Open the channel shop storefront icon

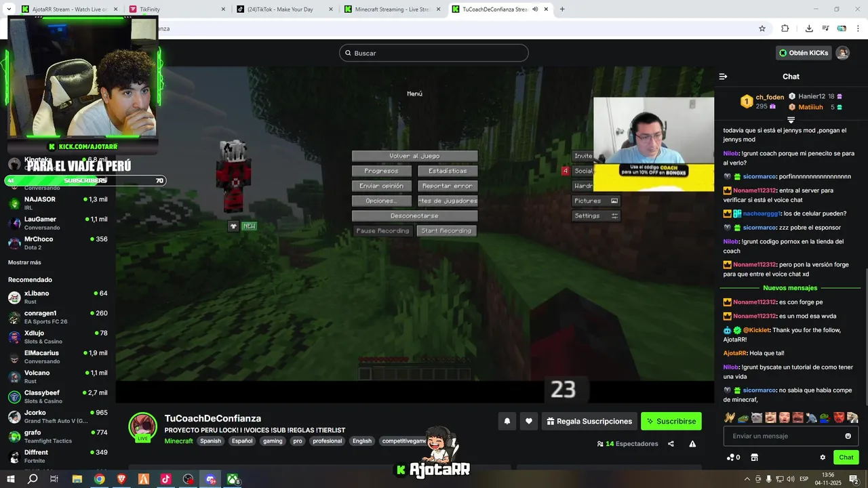(754, 457)
